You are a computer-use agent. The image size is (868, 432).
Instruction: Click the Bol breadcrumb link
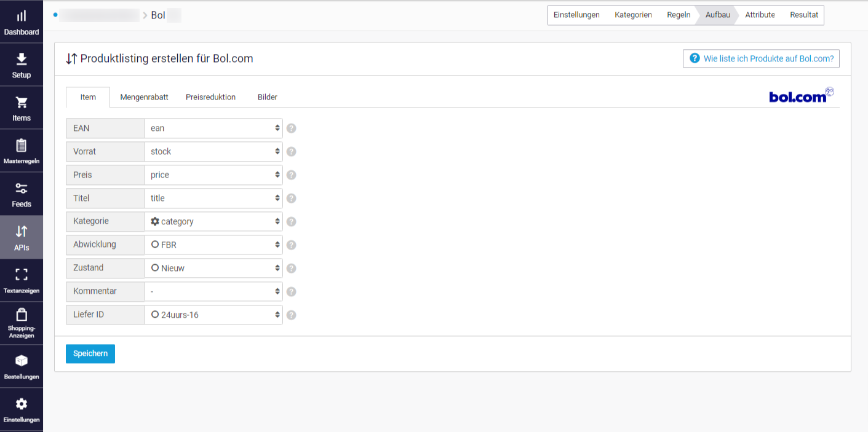click(x=158, y=15)
